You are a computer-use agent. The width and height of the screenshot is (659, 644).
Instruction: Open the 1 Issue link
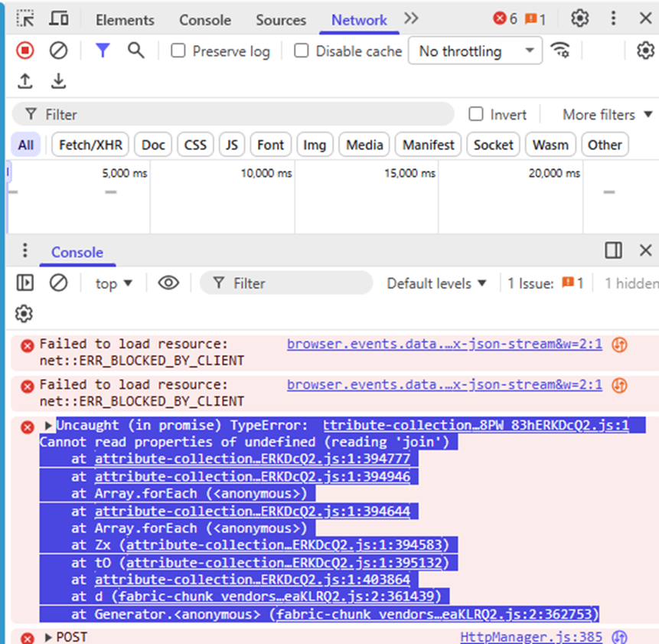[546, 284]
